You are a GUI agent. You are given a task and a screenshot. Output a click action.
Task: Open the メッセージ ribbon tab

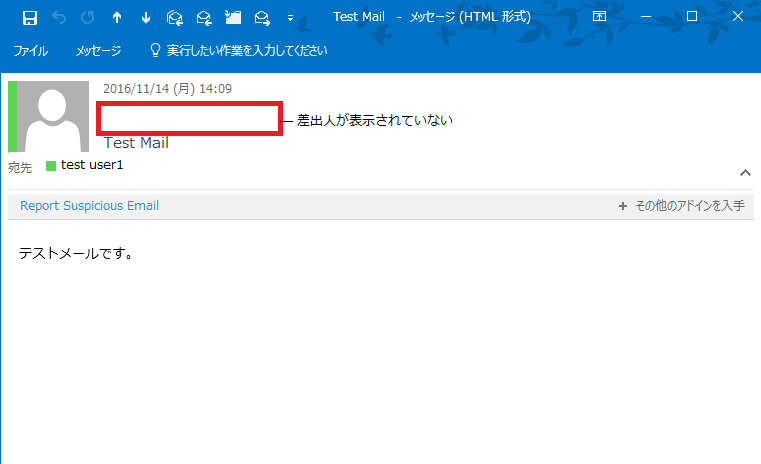99,50
